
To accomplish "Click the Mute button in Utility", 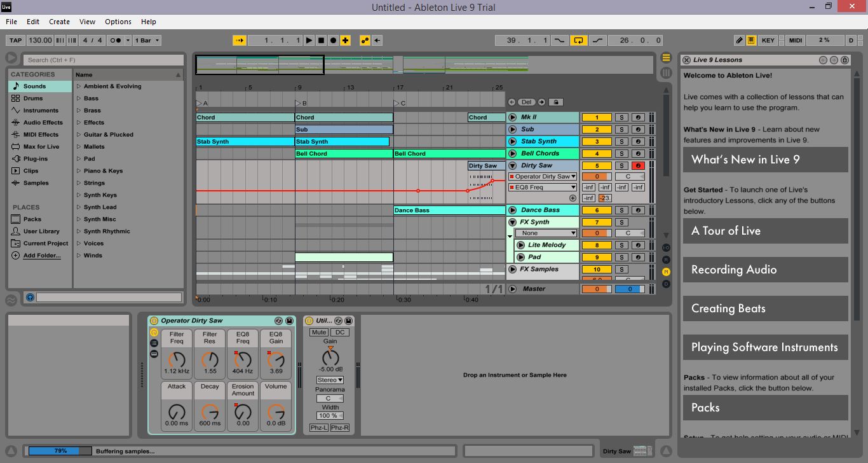I will 319,333.
